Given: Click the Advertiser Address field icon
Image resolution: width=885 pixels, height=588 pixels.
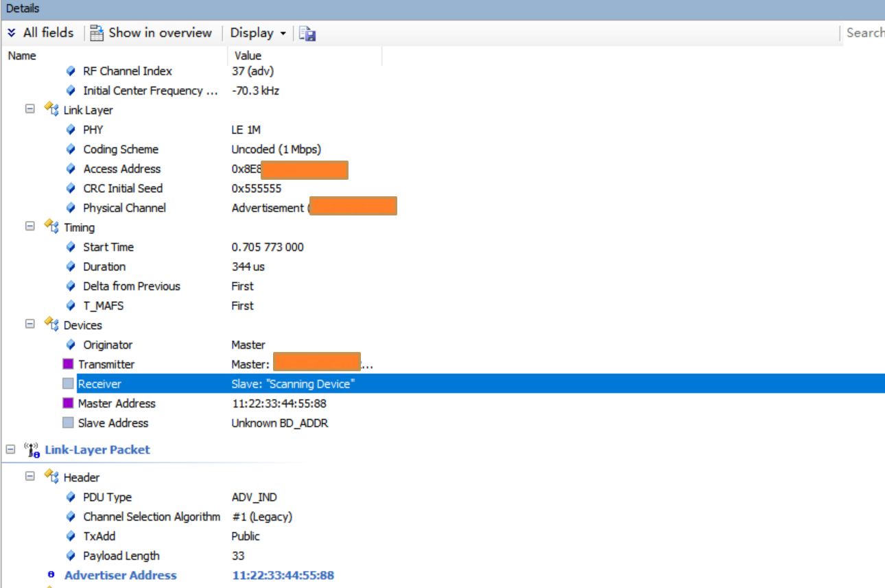Looking at the screenshot, I should point(51,576).
